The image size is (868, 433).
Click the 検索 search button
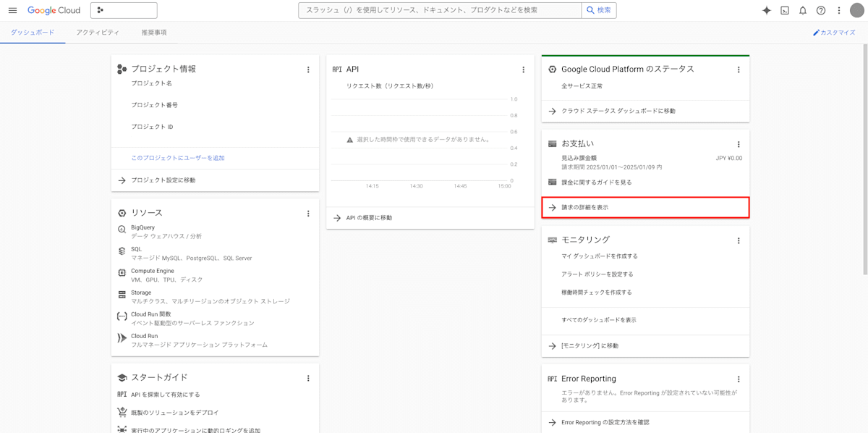(599, 10)
